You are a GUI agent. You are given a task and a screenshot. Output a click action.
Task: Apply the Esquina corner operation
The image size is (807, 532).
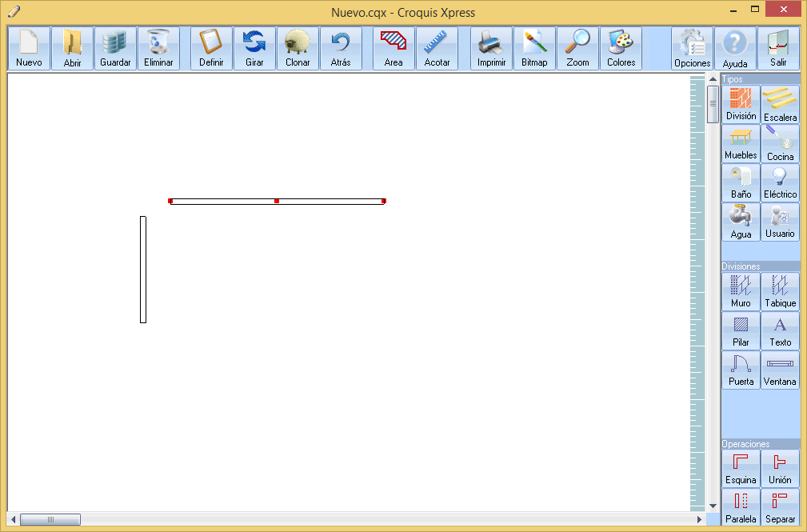point(741,469)
